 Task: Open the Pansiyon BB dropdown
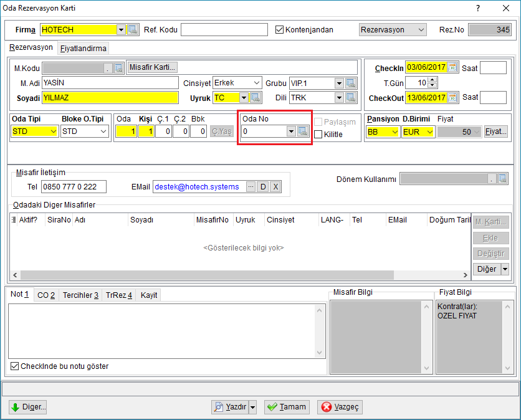(x=395, y=132)
